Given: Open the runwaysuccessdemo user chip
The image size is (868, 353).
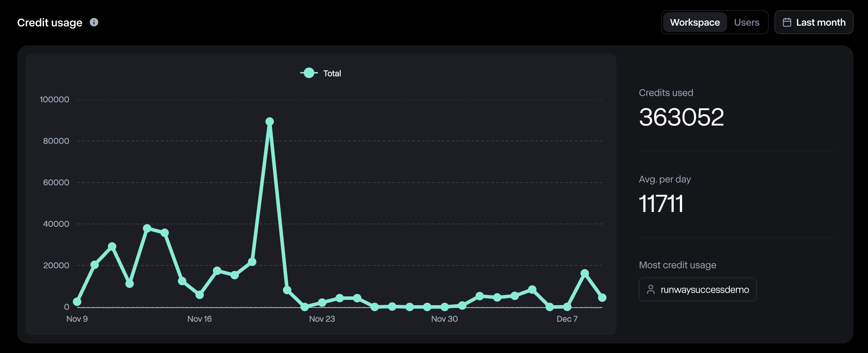Looking at the screenshot, I should tap(697, 289).
